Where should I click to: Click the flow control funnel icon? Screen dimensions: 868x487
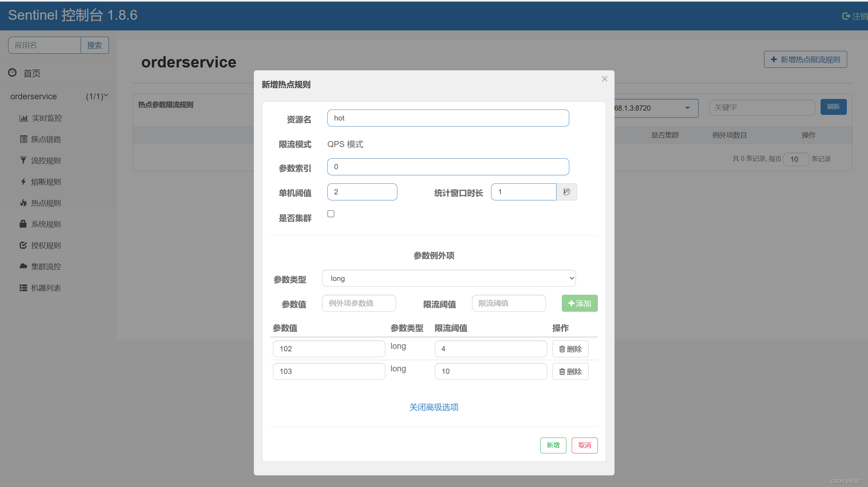coord(23,160)
